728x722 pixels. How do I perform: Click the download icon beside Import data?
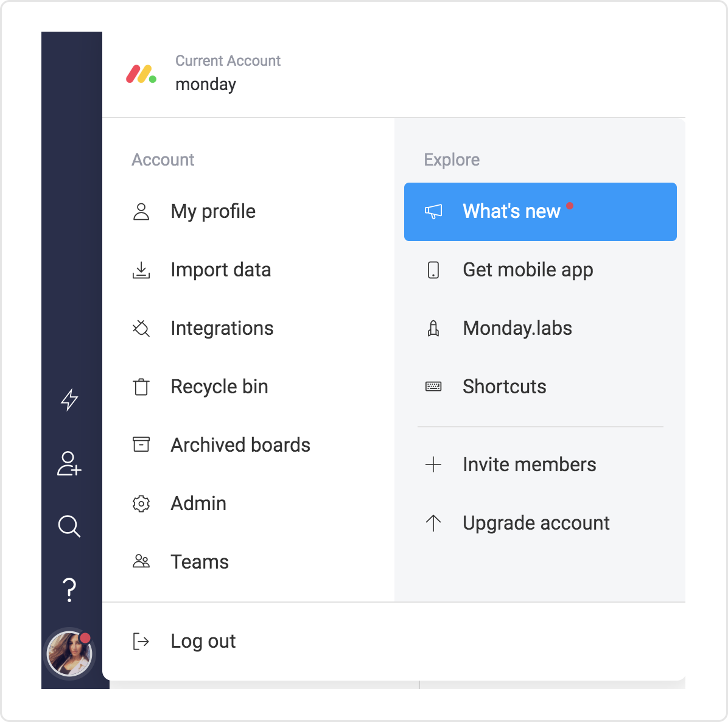[141, 270]
